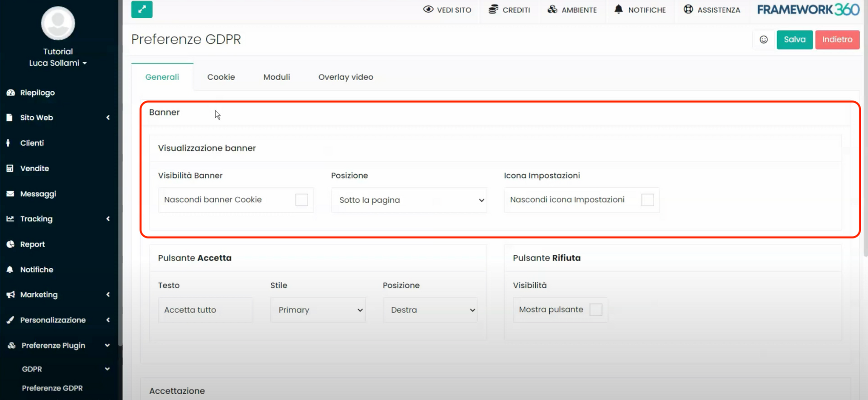This screenshot has width=868, height=400.
Task: Collapse the GDPR submenu chevron
Action: pos(108,369)
